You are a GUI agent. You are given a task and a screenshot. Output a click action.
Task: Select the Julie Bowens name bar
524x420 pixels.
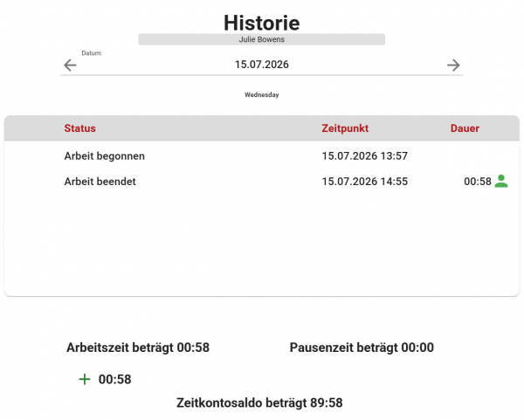pos(262,39)
